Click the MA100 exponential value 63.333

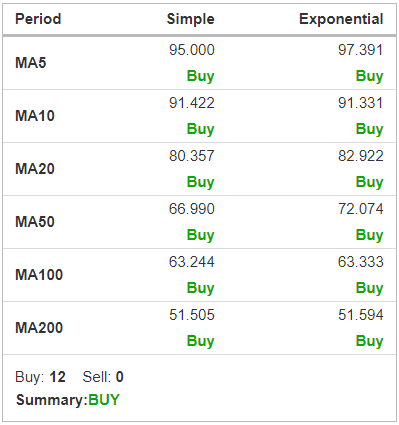coord(361,262)
